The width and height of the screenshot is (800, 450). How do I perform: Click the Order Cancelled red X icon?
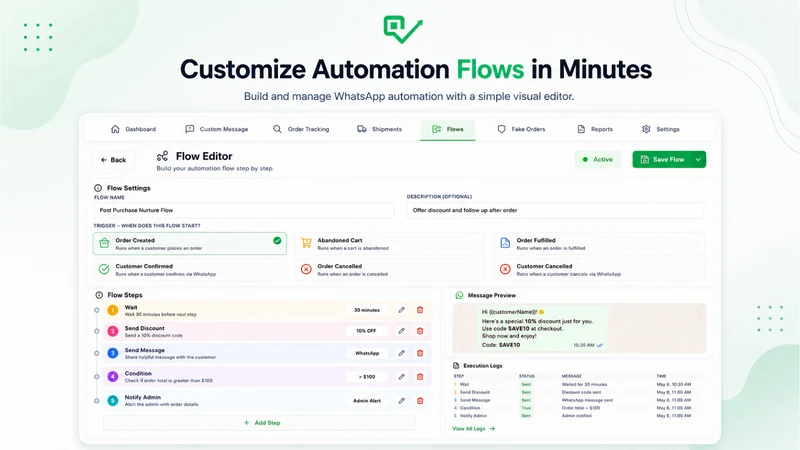click(306, 269)
